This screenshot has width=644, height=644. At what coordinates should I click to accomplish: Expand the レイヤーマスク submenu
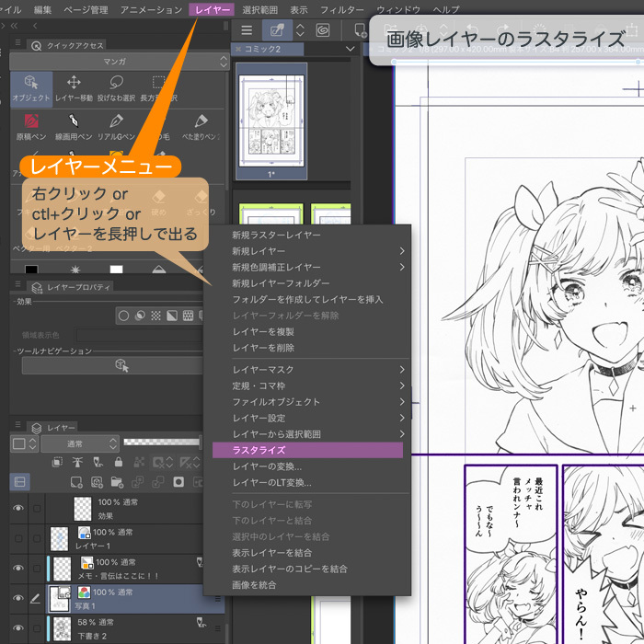402,369
